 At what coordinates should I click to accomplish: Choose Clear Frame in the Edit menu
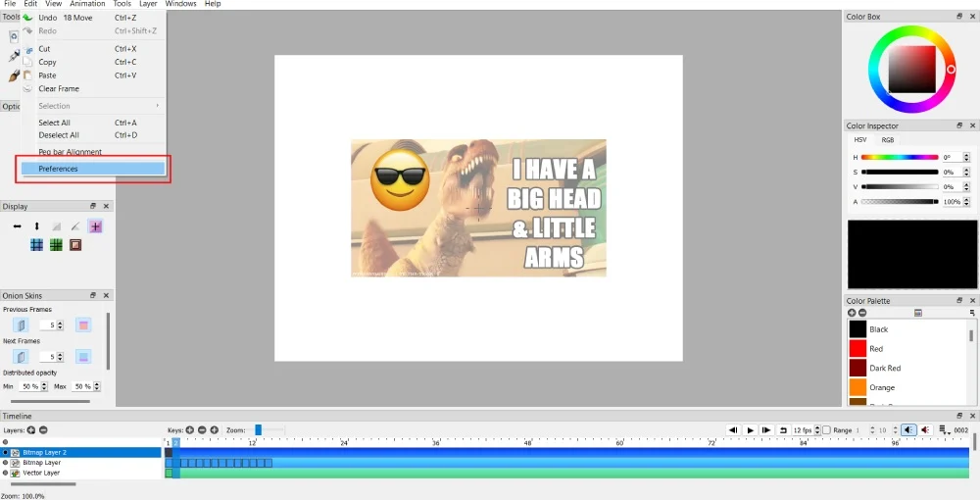pos(59,88)
